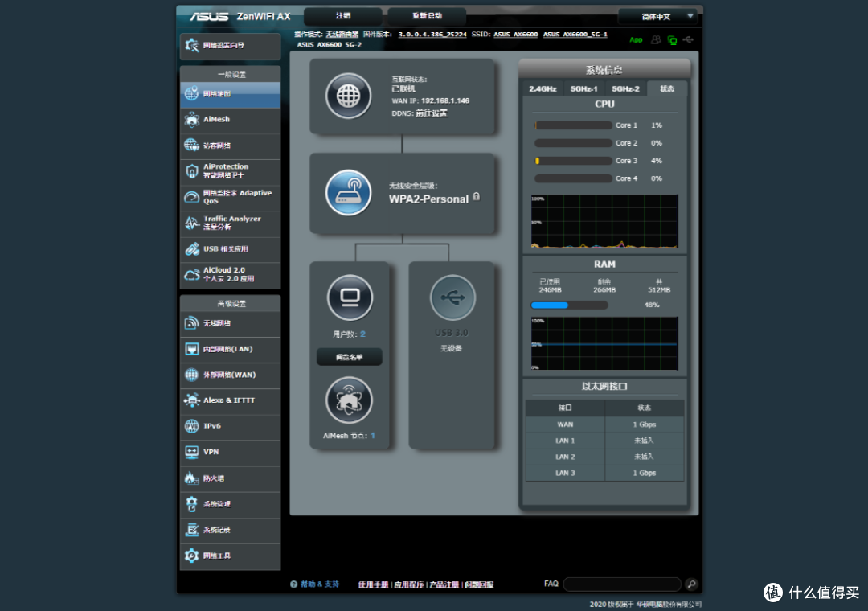Open 无线网络 wireless settings
Image resolution: width=868 pixels, height=611 pixels.
tap(230, 323)
